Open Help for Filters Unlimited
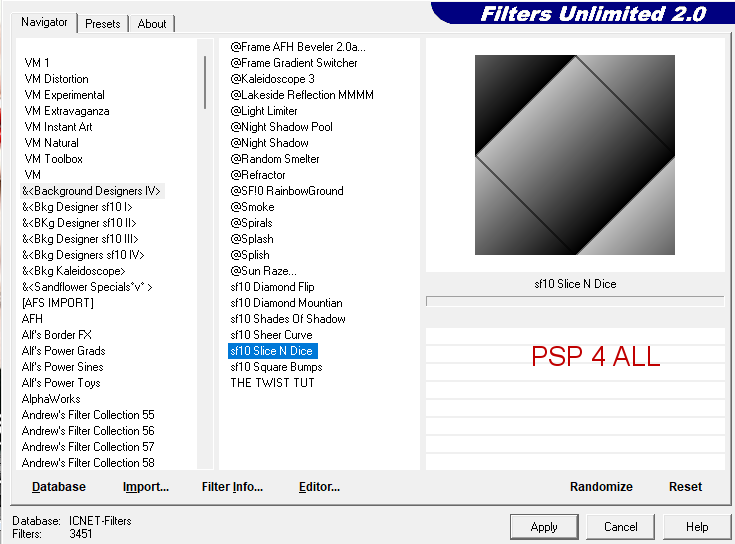Viewport: 735px width, 544px height. 697,527
